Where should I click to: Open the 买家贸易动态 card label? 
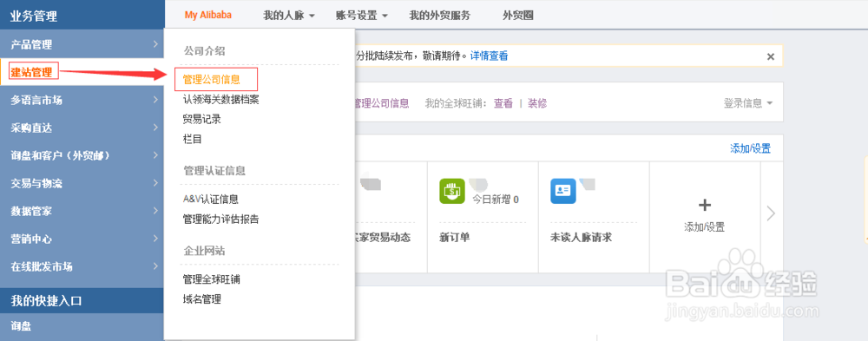[x=383, y=238]
